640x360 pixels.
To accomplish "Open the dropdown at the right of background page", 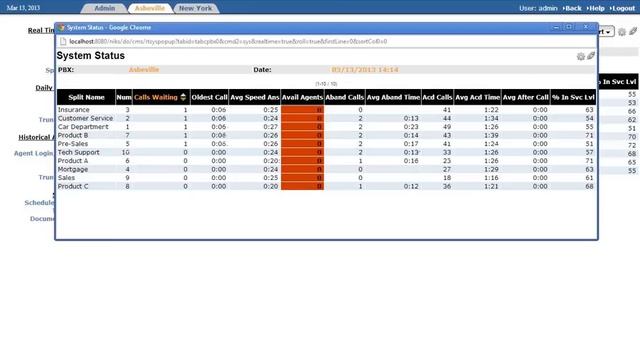I will click(607, 32).
